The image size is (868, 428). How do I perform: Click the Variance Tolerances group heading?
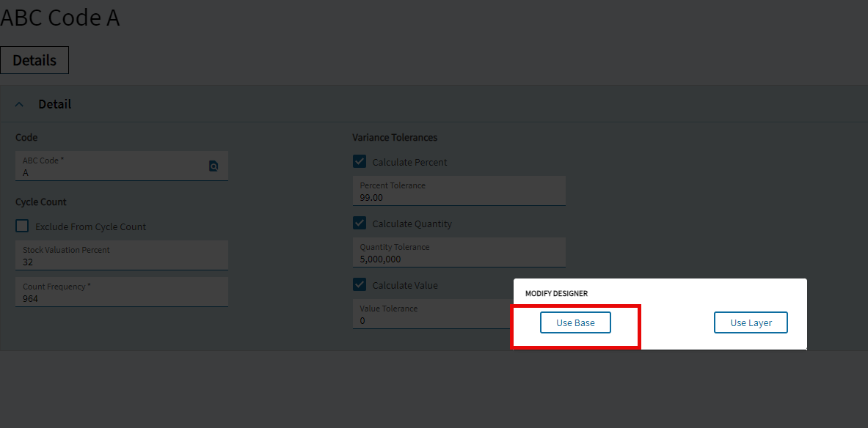coord(395,137)
